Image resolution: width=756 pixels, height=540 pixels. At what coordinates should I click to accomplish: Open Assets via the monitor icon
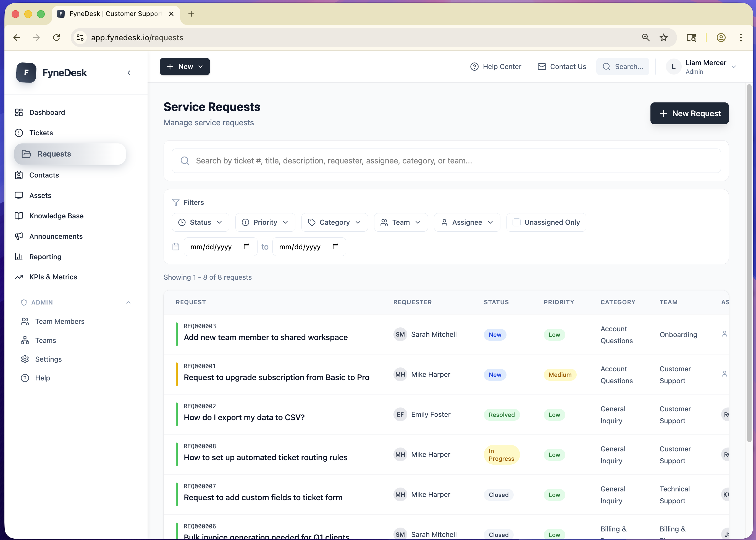tap(19, 195)
